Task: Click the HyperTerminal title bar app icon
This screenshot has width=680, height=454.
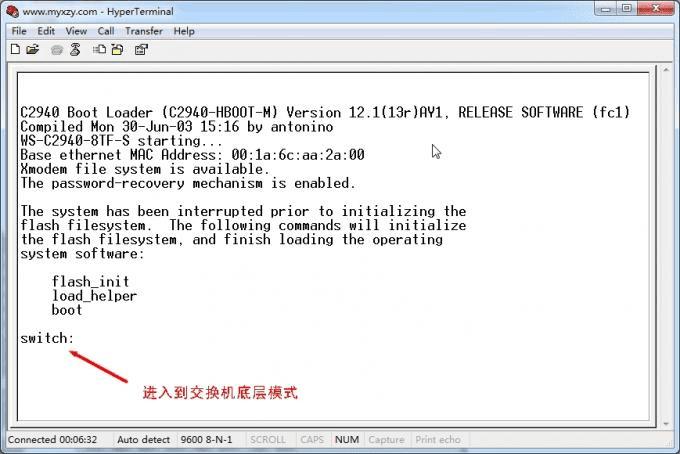Action: 13,11
